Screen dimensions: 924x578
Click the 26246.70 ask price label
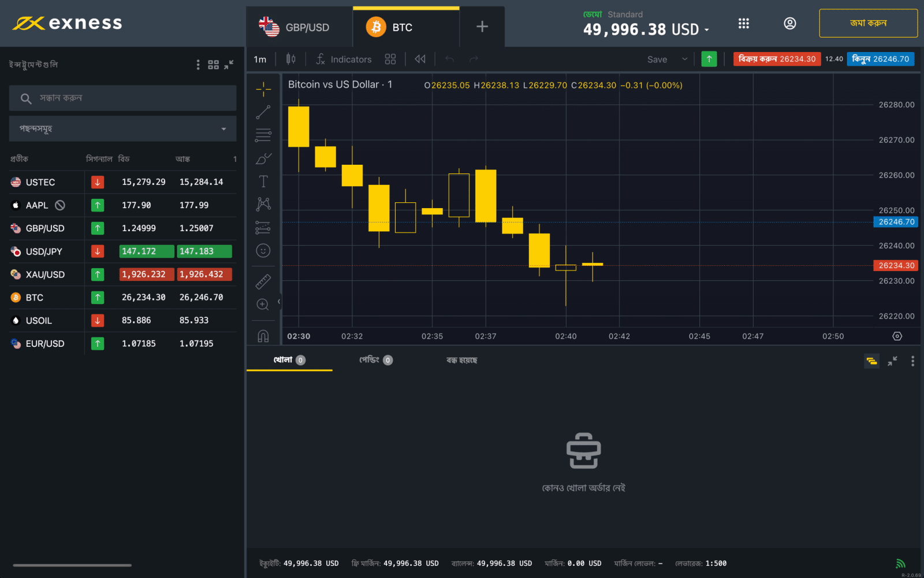click(896, 222)
